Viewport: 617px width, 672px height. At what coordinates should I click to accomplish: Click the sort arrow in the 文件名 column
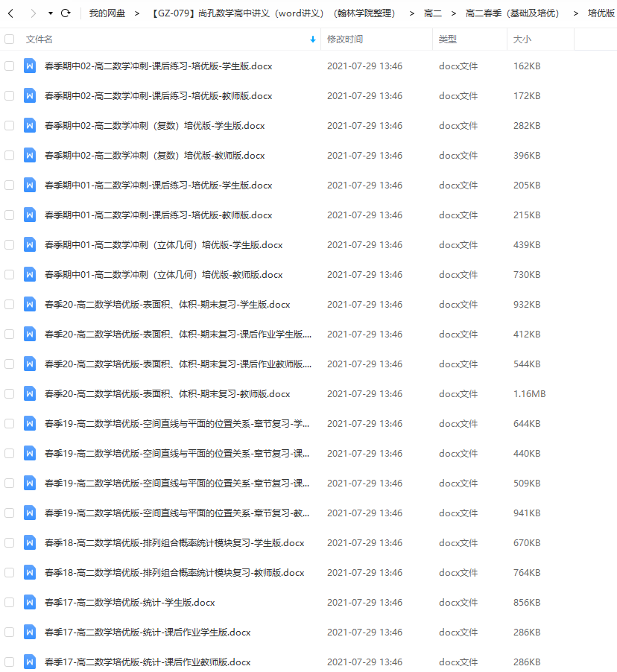[312, 39]
